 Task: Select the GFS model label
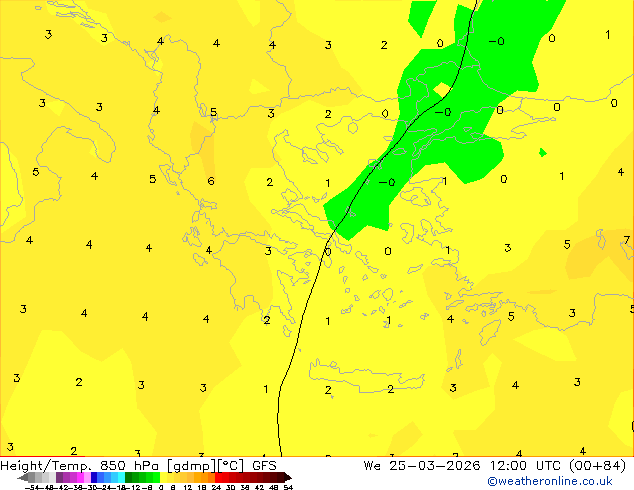(264, 466)
